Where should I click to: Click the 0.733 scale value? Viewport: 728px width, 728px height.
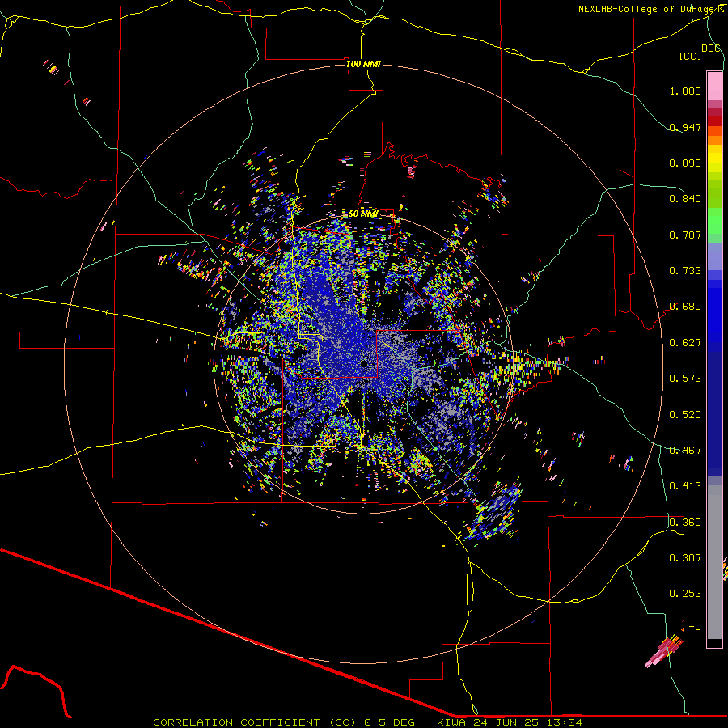(x=685, y=271)
